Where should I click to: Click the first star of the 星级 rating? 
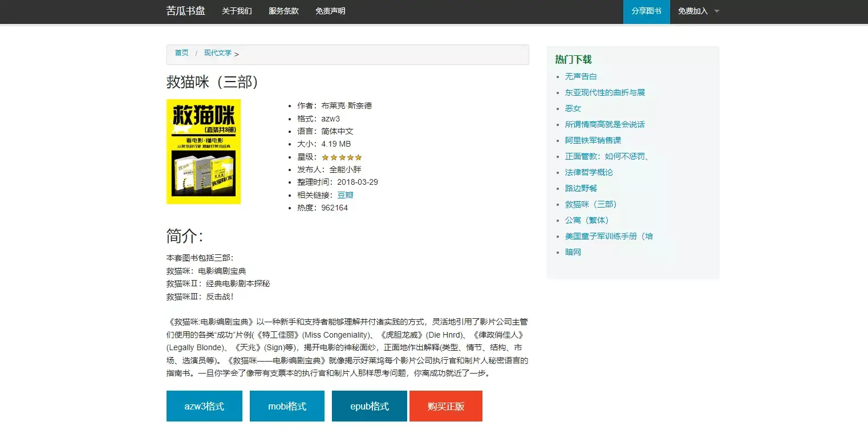[326, 157]
